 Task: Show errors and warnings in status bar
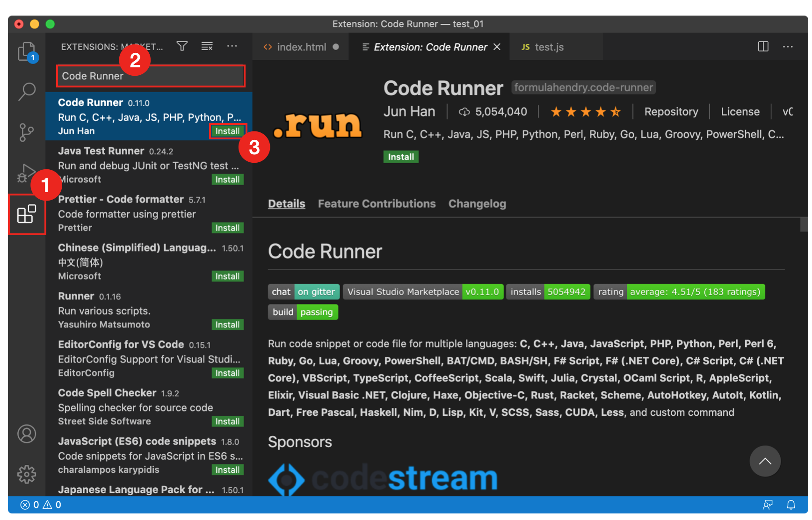(x=41, y=505)
